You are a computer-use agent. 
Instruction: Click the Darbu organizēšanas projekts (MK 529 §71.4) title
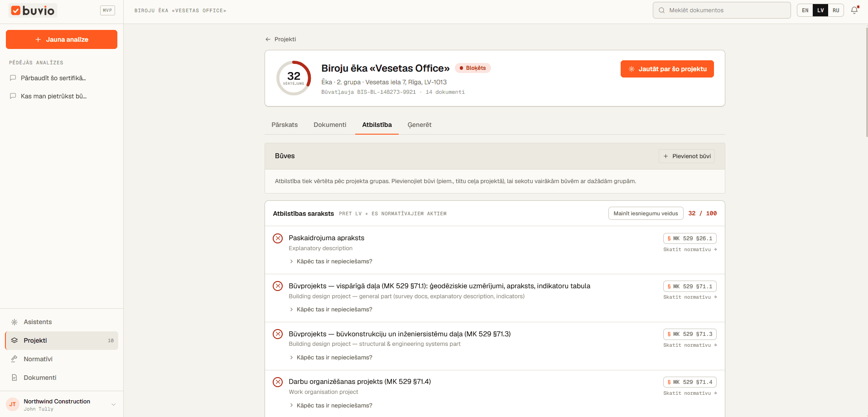360,382
